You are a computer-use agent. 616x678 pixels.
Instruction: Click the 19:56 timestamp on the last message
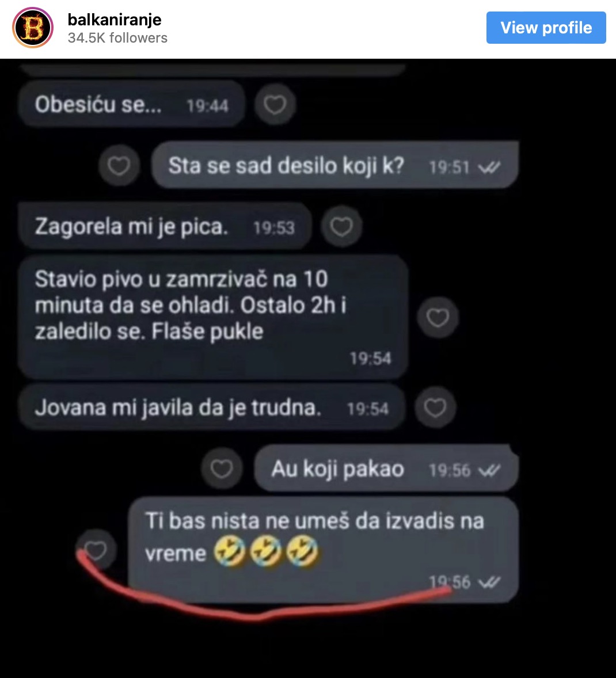pyautogui.click(x=450, y=582)
